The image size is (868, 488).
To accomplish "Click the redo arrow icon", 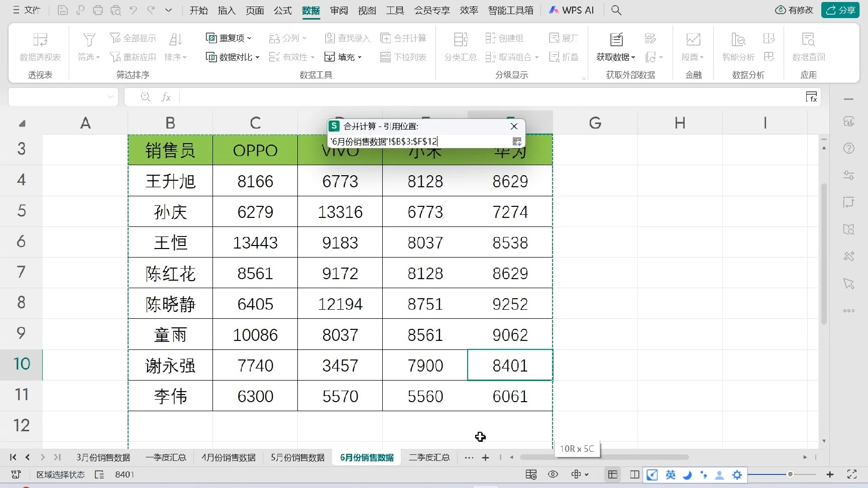I will [151, 10].
